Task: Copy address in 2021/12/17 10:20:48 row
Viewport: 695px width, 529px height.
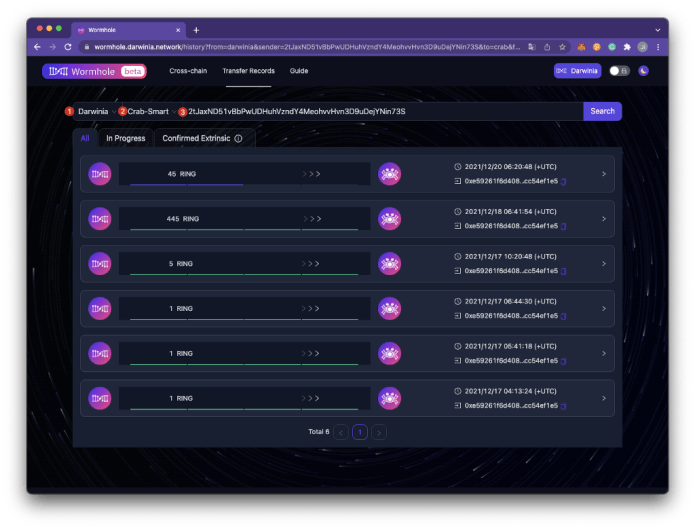Action: pyautogui.click(x=563, y=271)
